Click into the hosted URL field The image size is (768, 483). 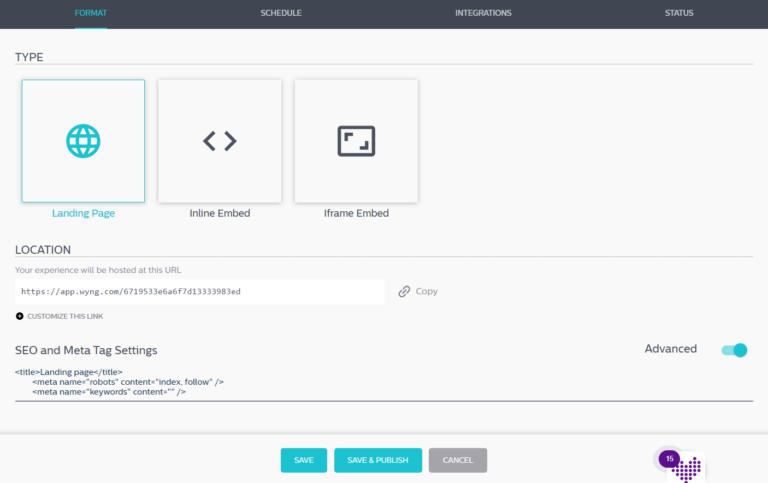pyautogui.click(x=200, y=291)
